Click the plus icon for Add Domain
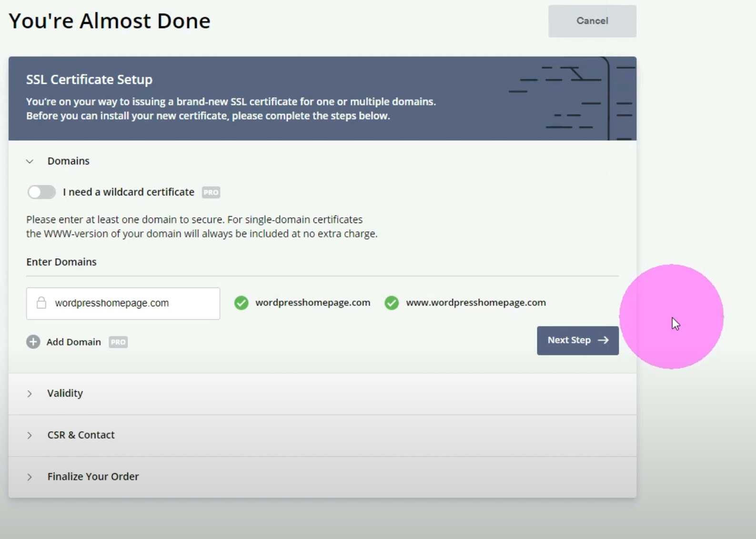Image resolution: width=756 pixels, height=539 pixels. click(33, 342)
